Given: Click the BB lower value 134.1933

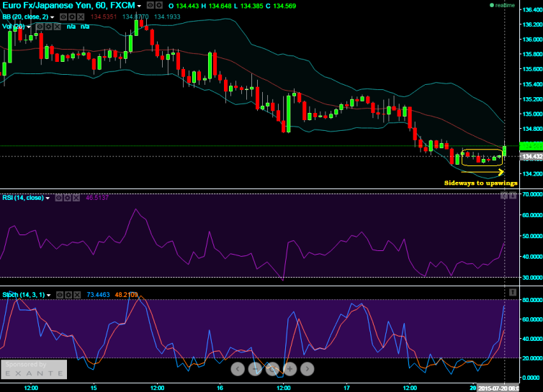Looking at the screenshot, I should (x=167, y=17).
